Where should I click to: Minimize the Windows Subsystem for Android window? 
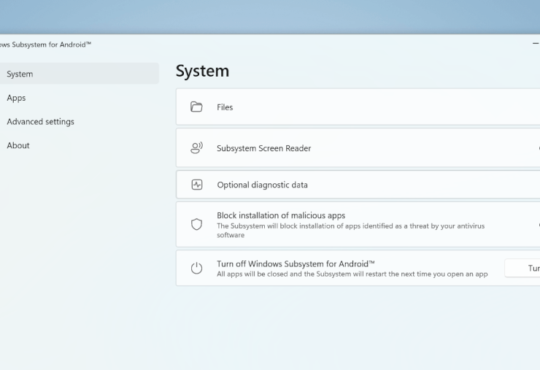tap(535, 43)
